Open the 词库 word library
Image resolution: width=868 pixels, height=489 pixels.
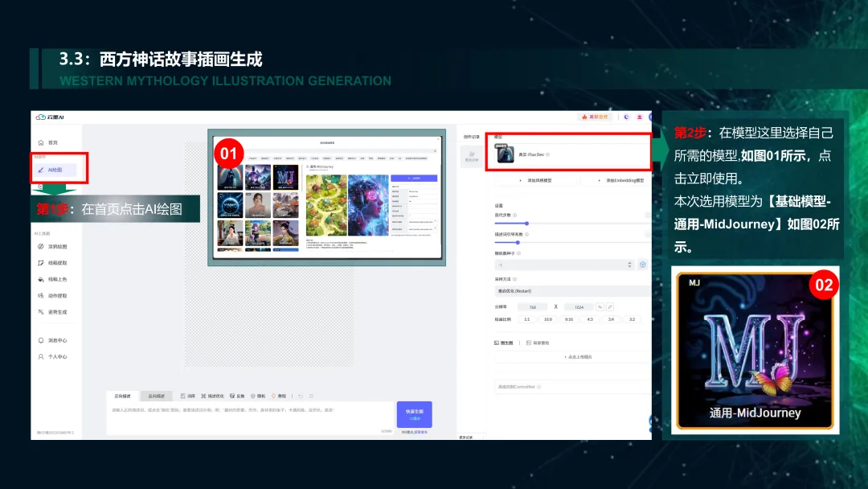[188, 397]
